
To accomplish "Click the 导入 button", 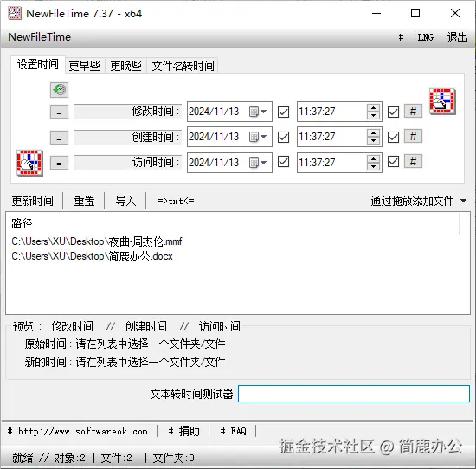I will pyautogui.click(x=125, y=201).
